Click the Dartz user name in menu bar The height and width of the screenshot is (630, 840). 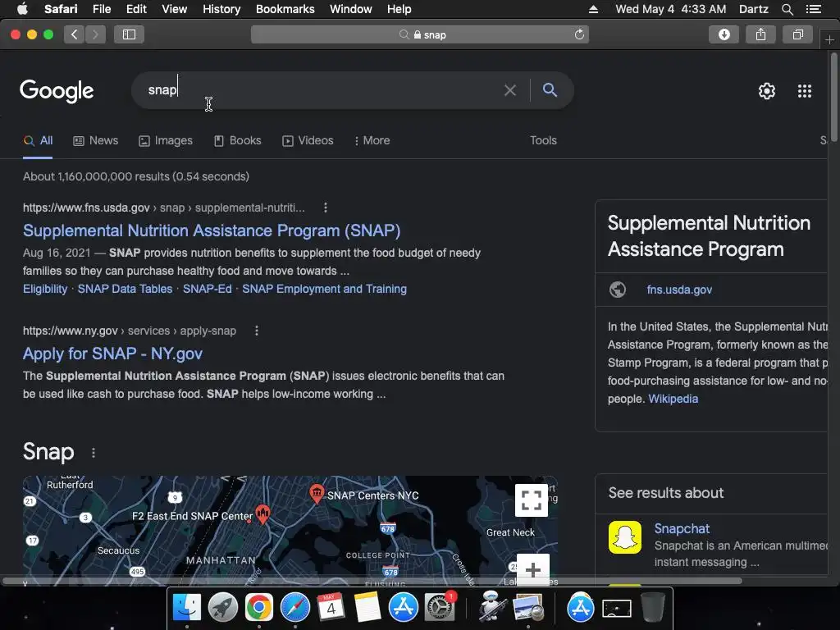(x=753, y=9)
